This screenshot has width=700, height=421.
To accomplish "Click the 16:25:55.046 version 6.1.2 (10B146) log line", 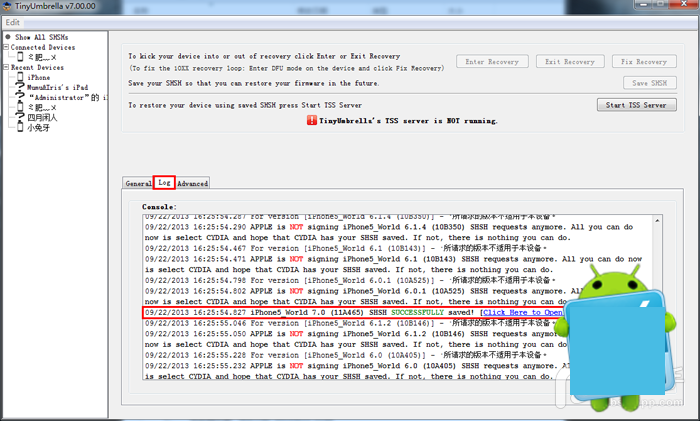I will [x=350, y=323].
